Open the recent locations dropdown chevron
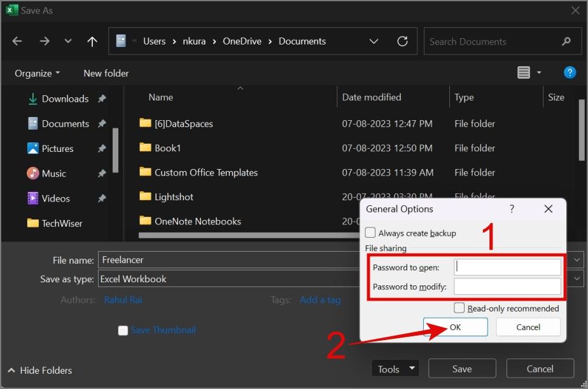588x389 pixels. pyautogui.click(x=68, y=41)
